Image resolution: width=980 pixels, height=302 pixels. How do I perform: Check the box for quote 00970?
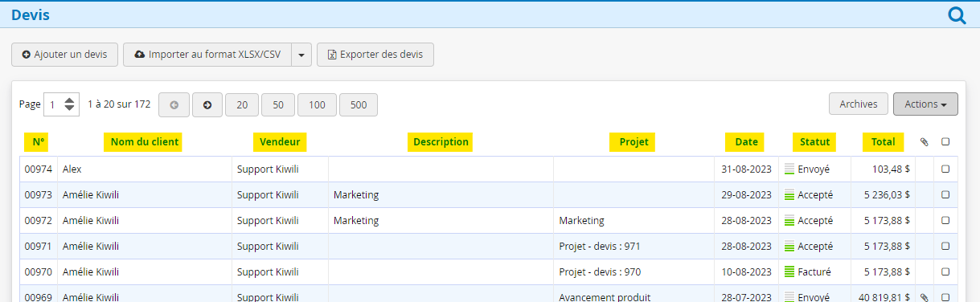(945, 272)
